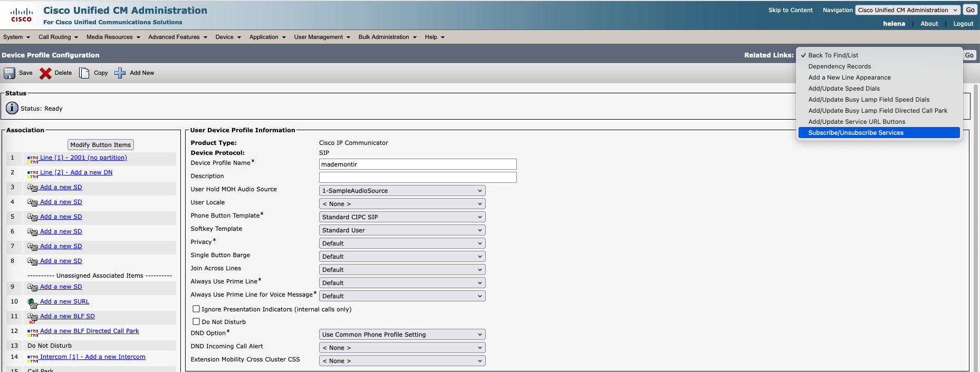The height and width of the screenshot is (372, 980).
Task: Open the Call Routing menu
Action: 58,37
